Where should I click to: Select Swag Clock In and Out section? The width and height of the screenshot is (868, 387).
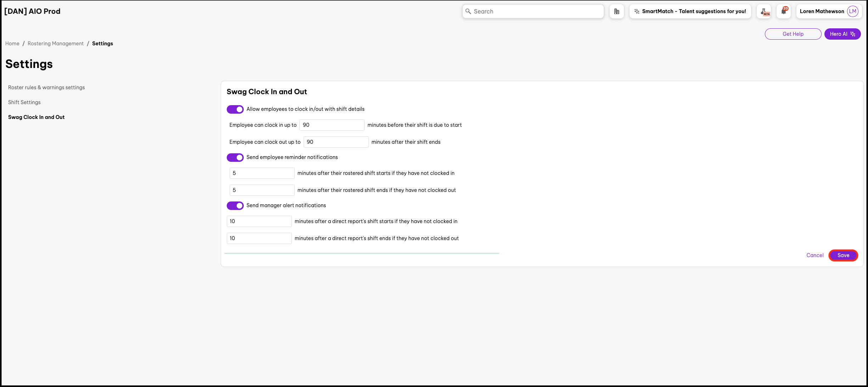pos(36,117)
